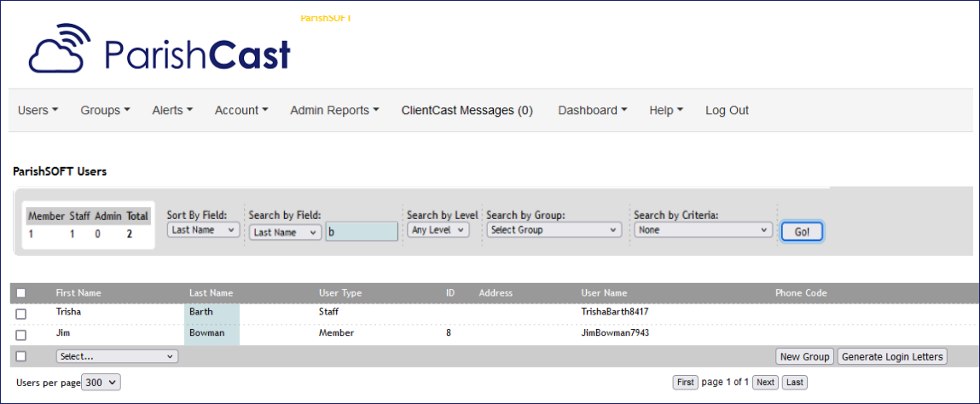Click the first name 'Jim'

[x=62, y=332]
